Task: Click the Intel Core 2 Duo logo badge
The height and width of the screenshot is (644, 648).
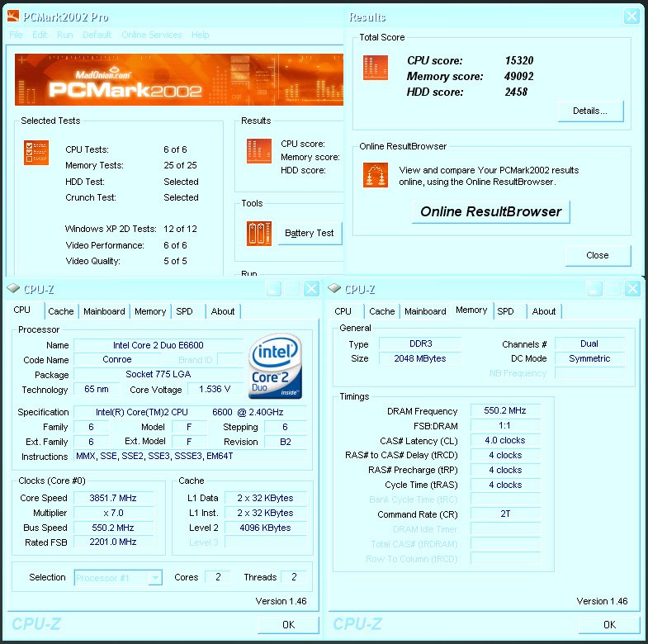Action: 275,367
